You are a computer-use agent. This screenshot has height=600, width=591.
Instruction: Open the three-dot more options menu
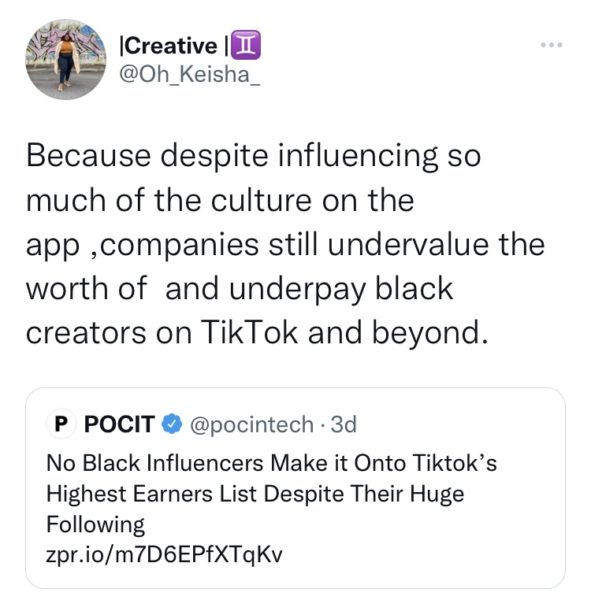551,45
